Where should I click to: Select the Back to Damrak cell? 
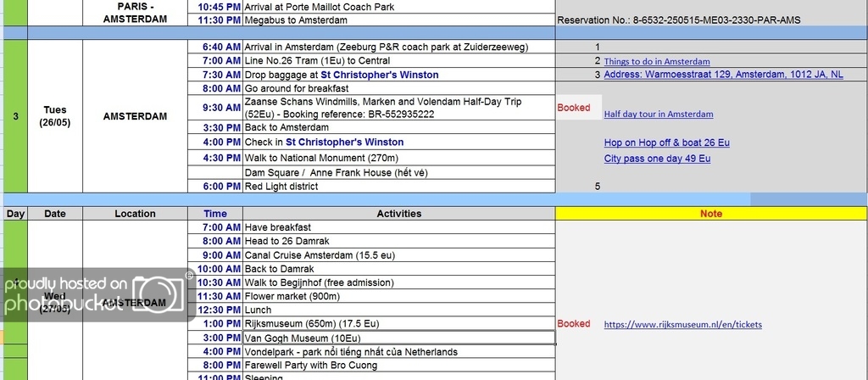pos(398,269)
